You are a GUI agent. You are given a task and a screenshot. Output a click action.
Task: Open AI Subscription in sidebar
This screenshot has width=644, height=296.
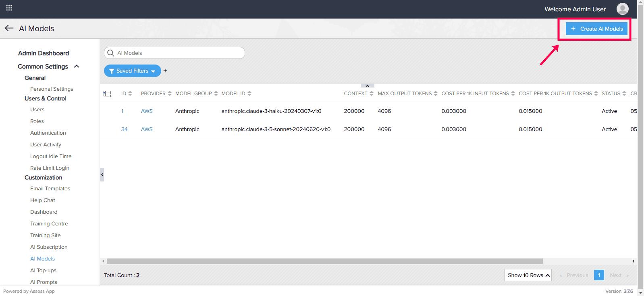tap(49, 247)
